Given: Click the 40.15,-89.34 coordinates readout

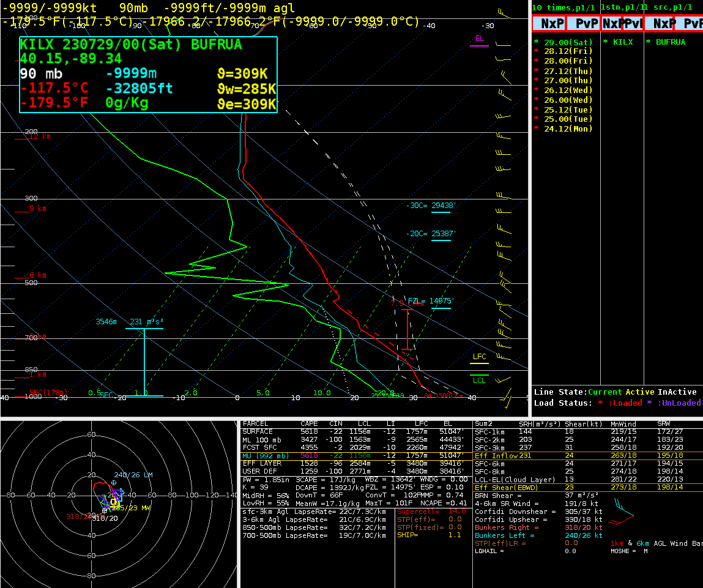Looking at the screenshot, I should [71, 58].
